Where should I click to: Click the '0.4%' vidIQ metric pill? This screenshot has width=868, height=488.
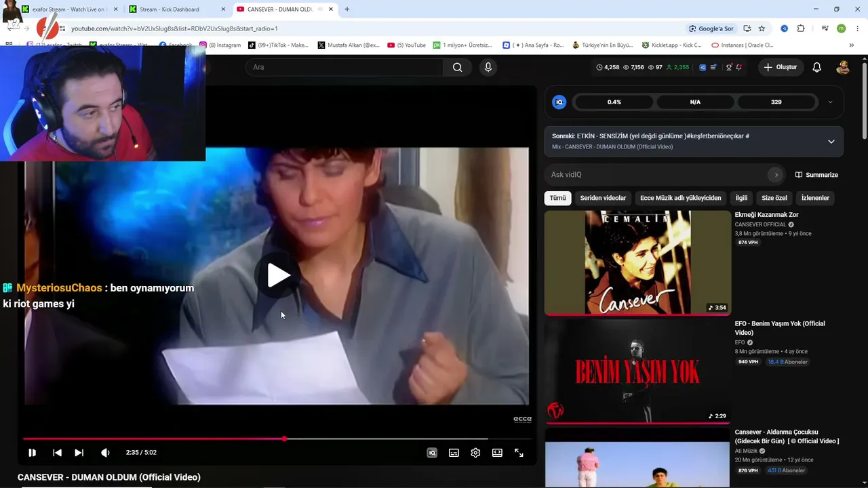[x=614, y=102]
